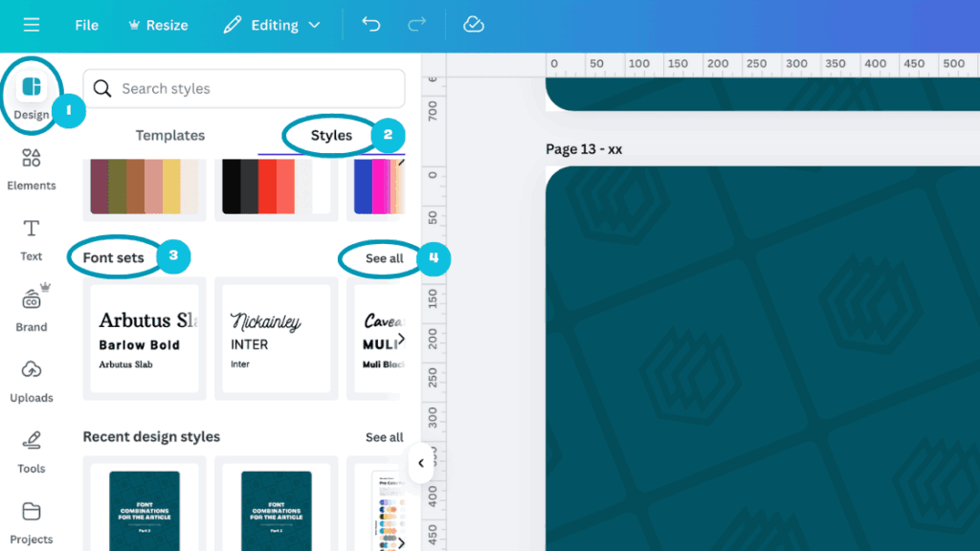Open the hamburger main menu

[32, 25]
